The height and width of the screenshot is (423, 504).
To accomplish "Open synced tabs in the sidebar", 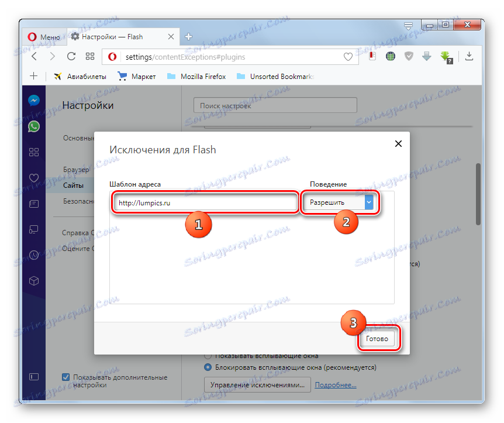I will [x=34, y=229].
